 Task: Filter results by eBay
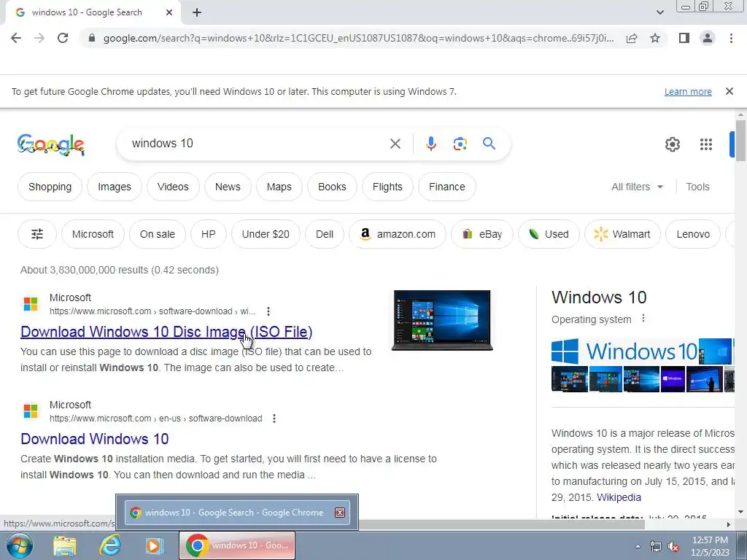click(x=482, y=234)
